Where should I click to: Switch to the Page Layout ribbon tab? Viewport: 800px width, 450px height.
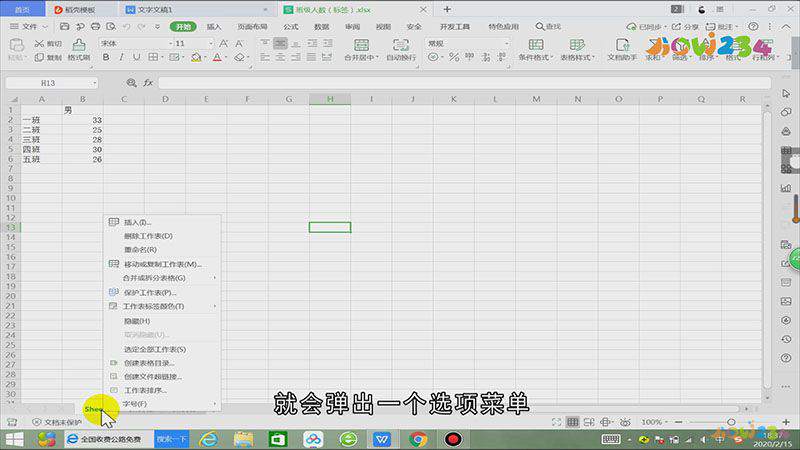[252, 27]
